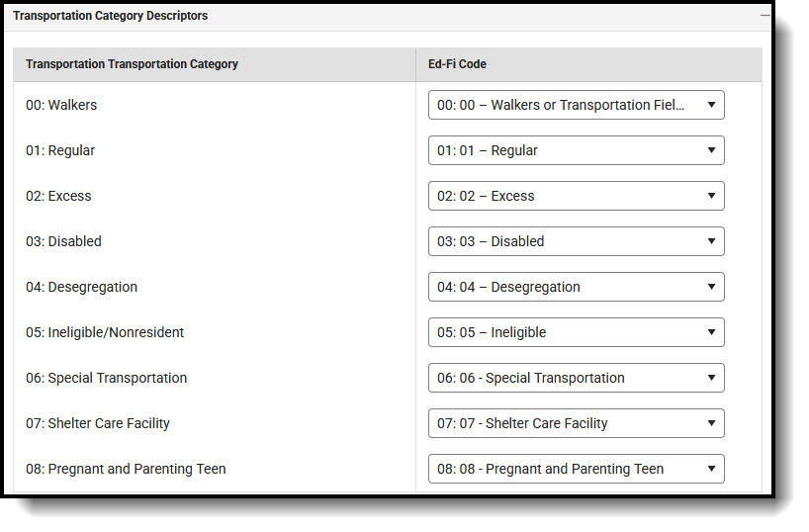Click the Ed-Fi Code column header

point(457,64)
